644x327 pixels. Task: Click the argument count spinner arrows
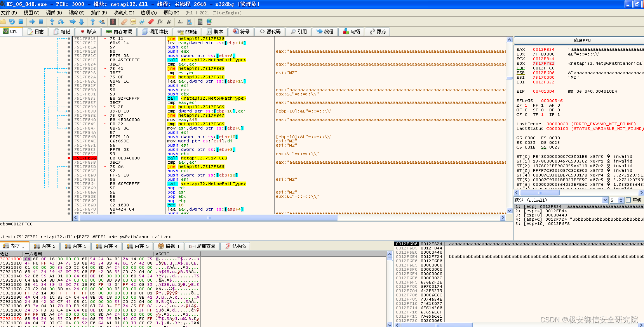[621, 200]
